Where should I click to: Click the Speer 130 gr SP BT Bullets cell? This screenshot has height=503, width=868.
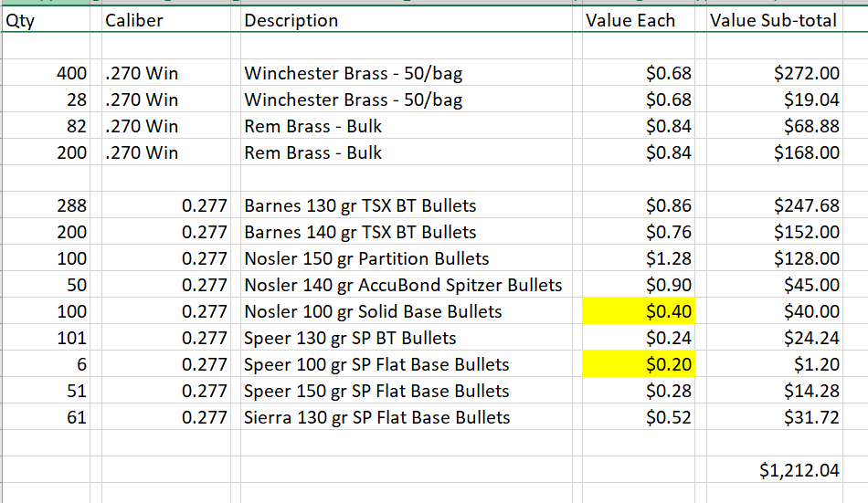(x=409, y=339)
